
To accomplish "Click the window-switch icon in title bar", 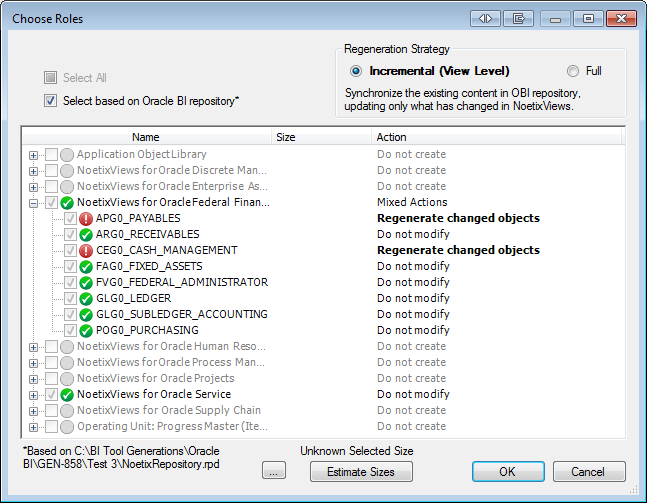I will (518, 19).
